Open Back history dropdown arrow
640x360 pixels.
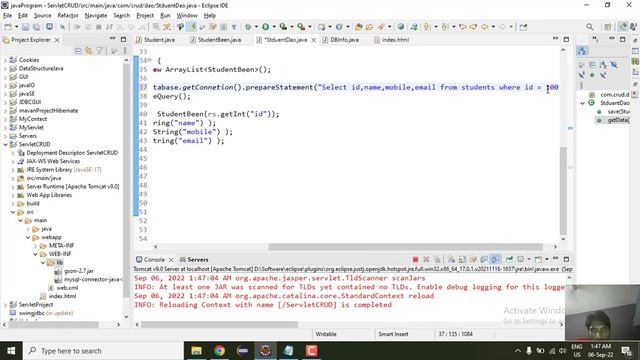(x=493, y=27)
